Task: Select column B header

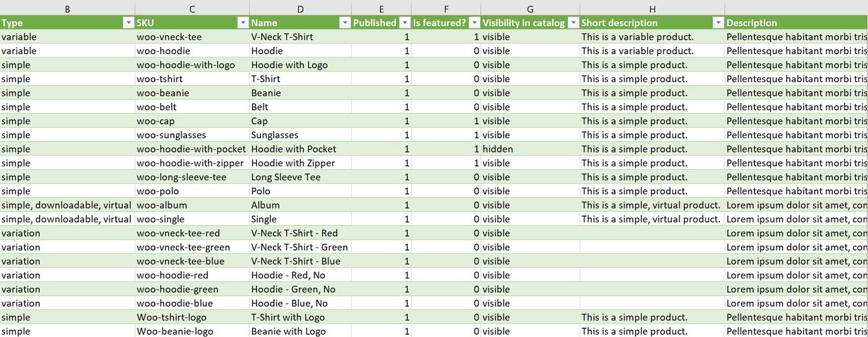Action: (67, 8)
